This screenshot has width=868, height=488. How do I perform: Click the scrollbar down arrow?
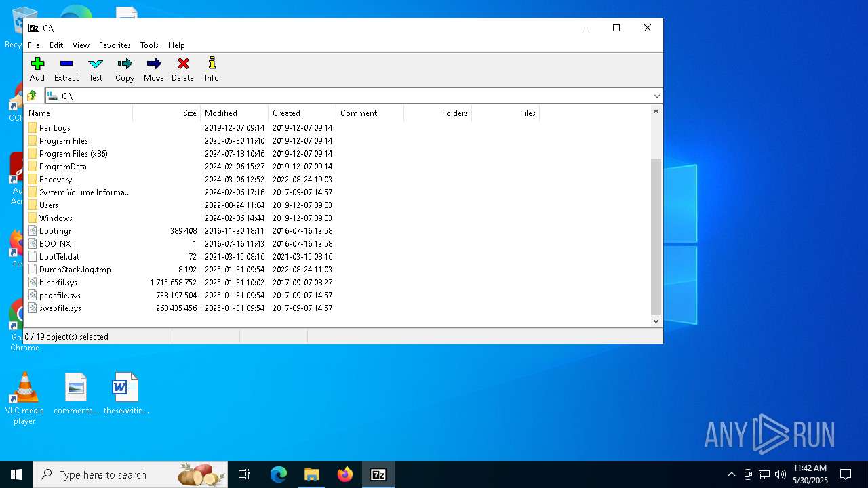[x=656, y=321]
